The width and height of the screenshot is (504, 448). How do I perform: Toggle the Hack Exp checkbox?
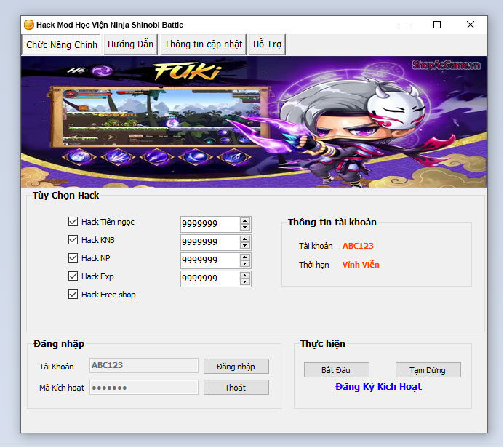coord(73,276)
